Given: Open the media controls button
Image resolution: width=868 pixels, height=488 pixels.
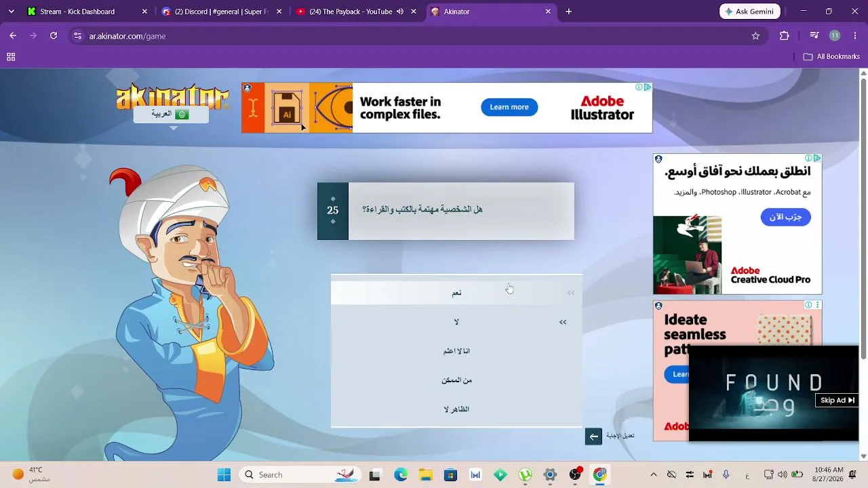Looking at the screenshot, I should click(814, 36).
